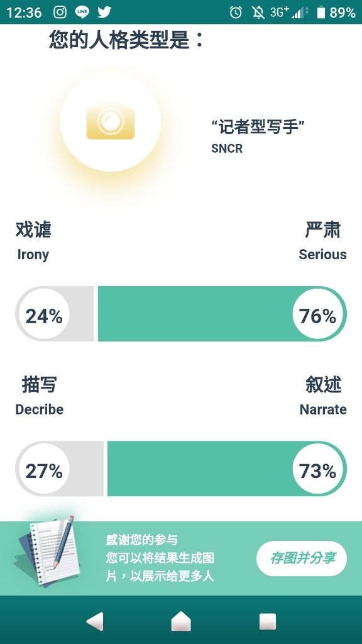The width and height of the screenshot is (362, 644).
Task: Tap the 76% Serious bar segment
Action: pyautogui.click(x=222, y=314)
